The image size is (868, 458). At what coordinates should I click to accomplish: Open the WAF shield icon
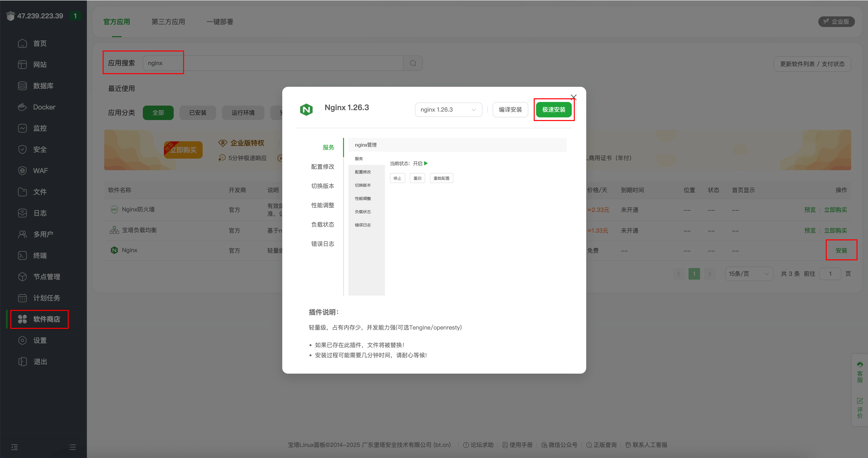coord(22,171)
